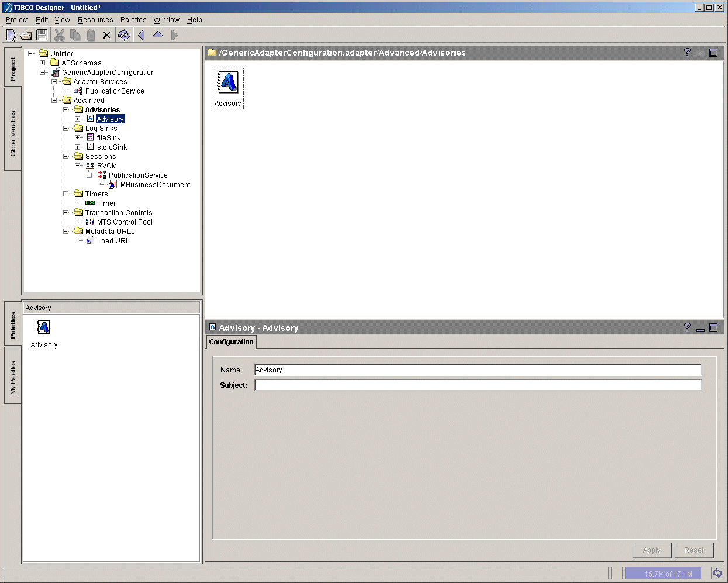Open the View menu
This screenshot has height=583, width=728.
pos(63,20)
